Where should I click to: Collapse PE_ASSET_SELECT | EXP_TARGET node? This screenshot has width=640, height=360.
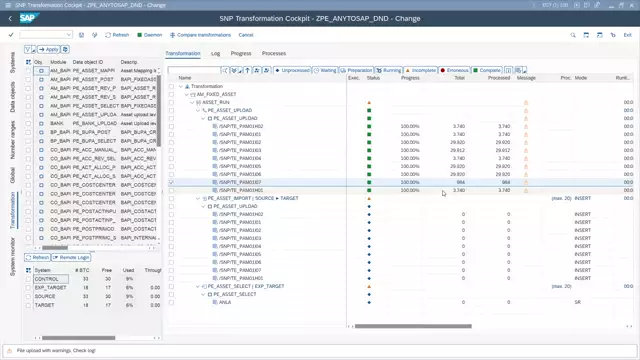[198, 287]
